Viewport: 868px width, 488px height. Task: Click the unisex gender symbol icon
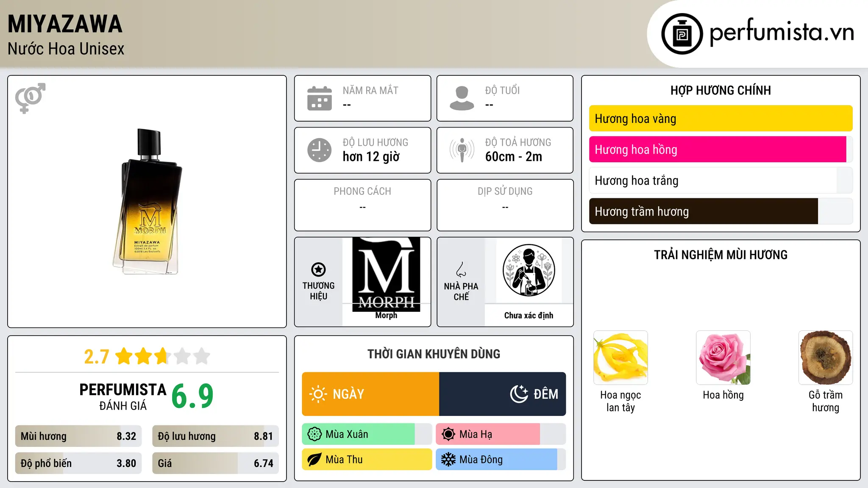(x=30, y=98)
